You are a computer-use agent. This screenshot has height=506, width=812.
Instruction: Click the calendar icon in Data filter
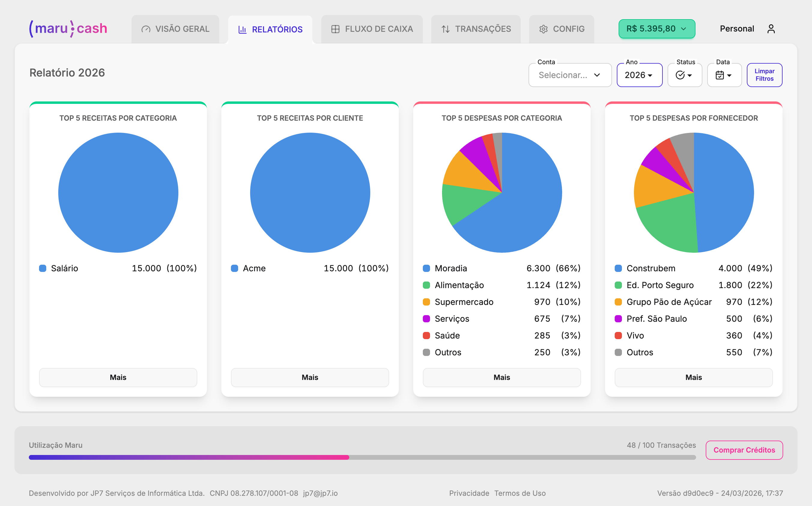[720, 75]
